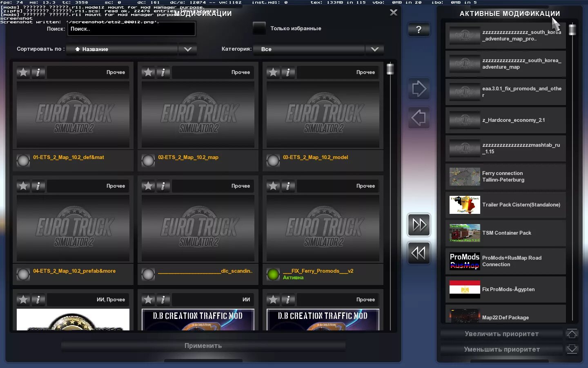
Task: Click the priority up arrow icon
Action: (x=572, y=334)
